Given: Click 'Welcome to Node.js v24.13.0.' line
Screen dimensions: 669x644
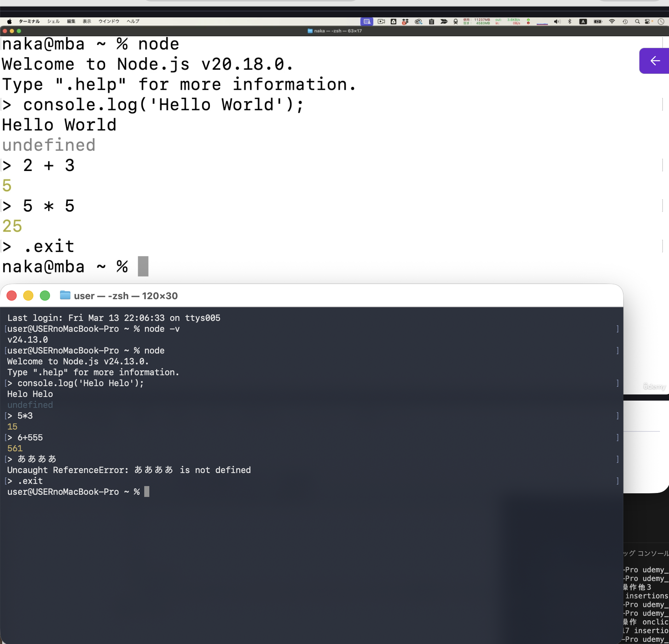Looking at the screenshot, I should [78, 361].
